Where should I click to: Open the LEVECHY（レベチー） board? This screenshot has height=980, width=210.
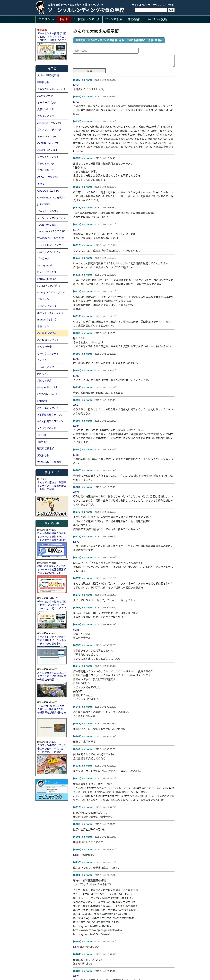point(52,394)
